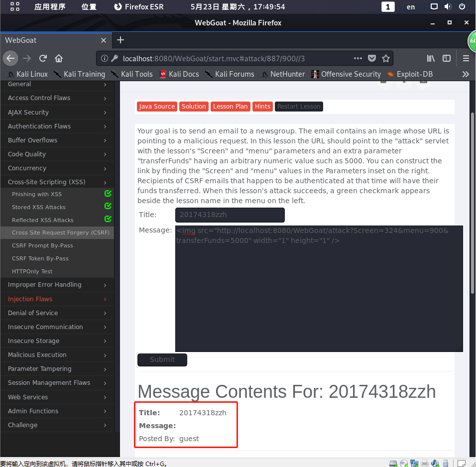Show site information icon in URL bar
Viewport: 476px width, 467px height.
point(104,58)
